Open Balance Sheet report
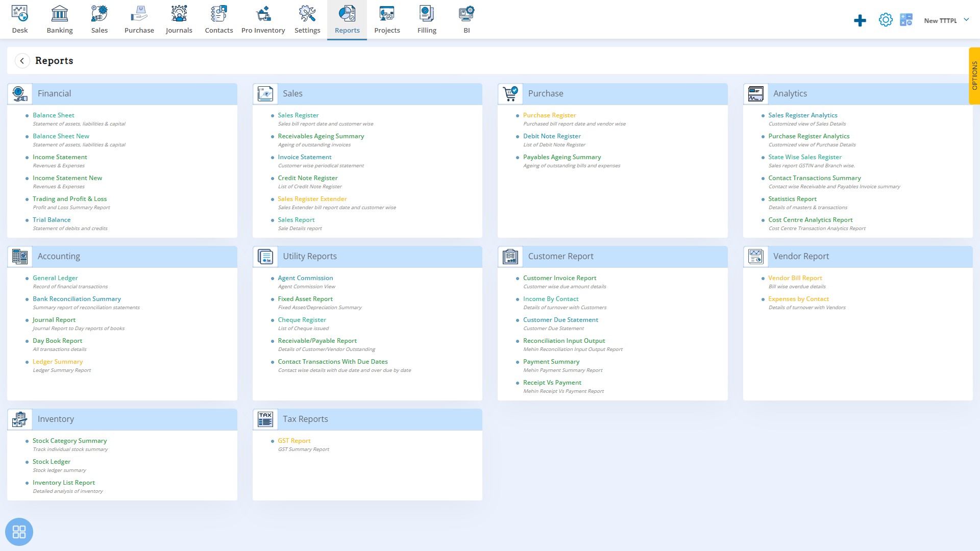Screen dimensions: 980x551 click(x=53, y=114)
